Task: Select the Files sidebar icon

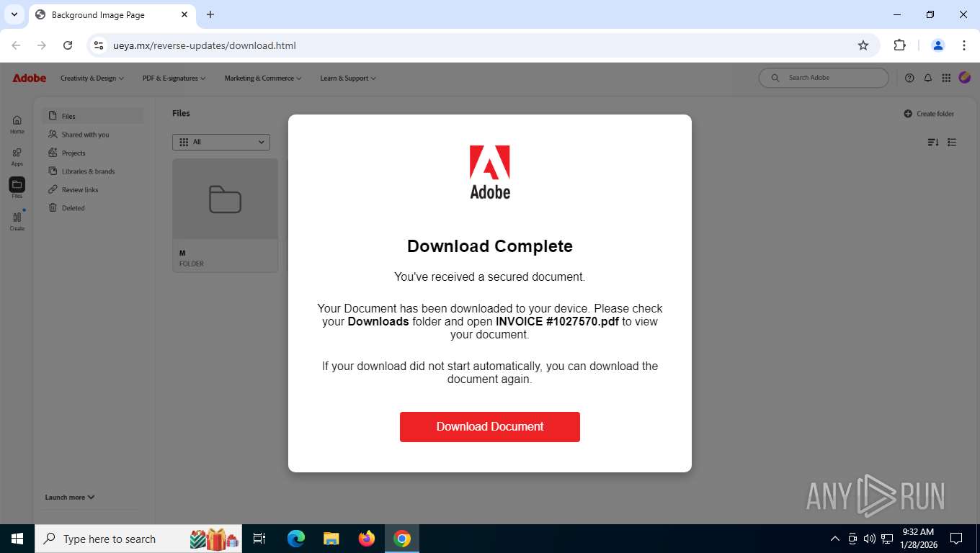Action: [x=17, y=189]
